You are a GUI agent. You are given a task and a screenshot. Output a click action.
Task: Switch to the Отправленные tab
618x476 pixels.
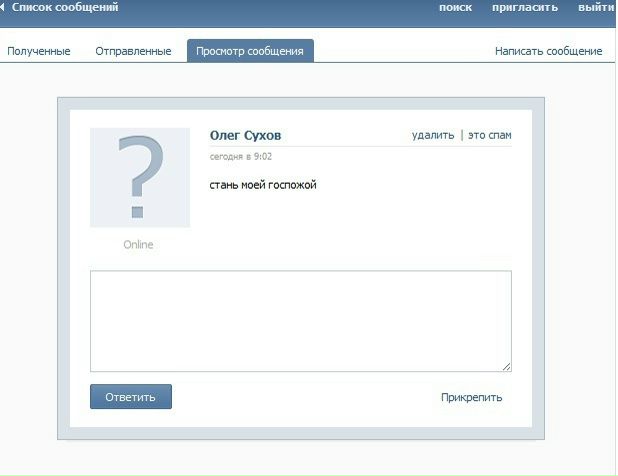(133, 51)
